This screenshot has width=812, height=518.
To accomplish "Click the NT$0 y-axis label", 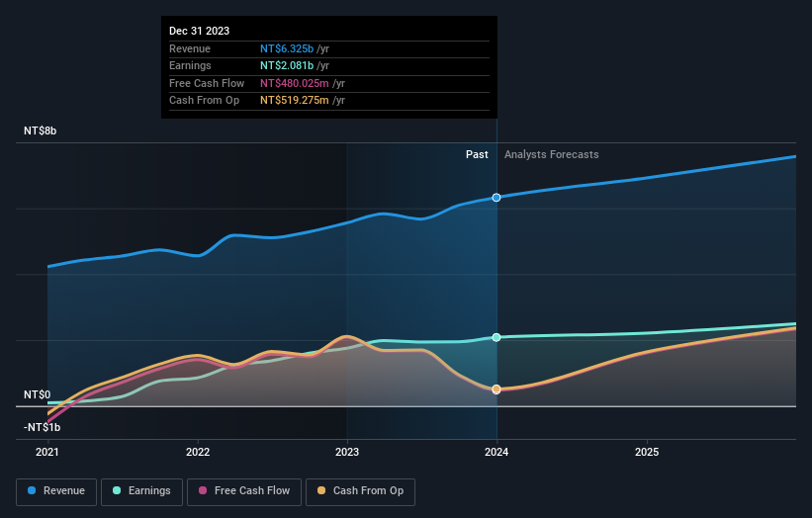I will pos(38,394).
